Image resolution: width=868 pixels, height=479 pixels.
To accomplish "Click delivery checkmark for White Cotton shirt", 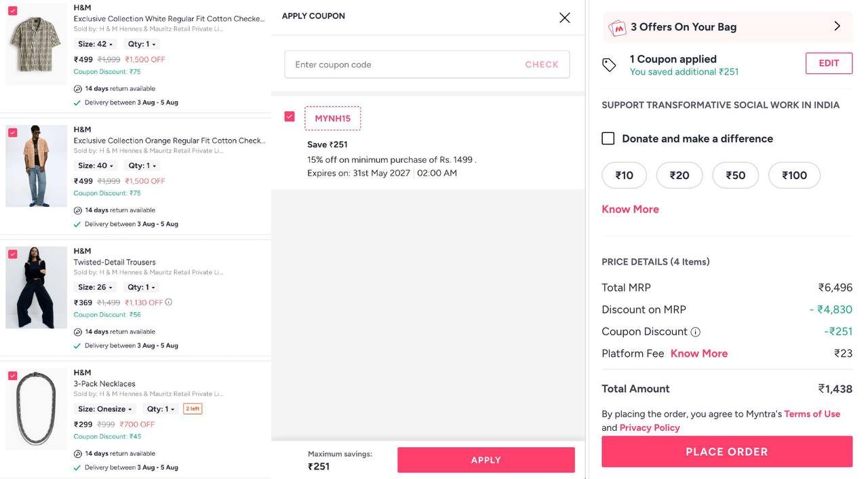I will [x=77, y=103].
